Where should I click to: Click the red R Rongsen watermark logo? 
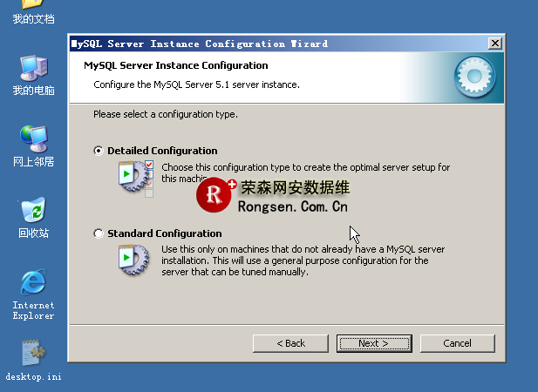click(215, 195)
